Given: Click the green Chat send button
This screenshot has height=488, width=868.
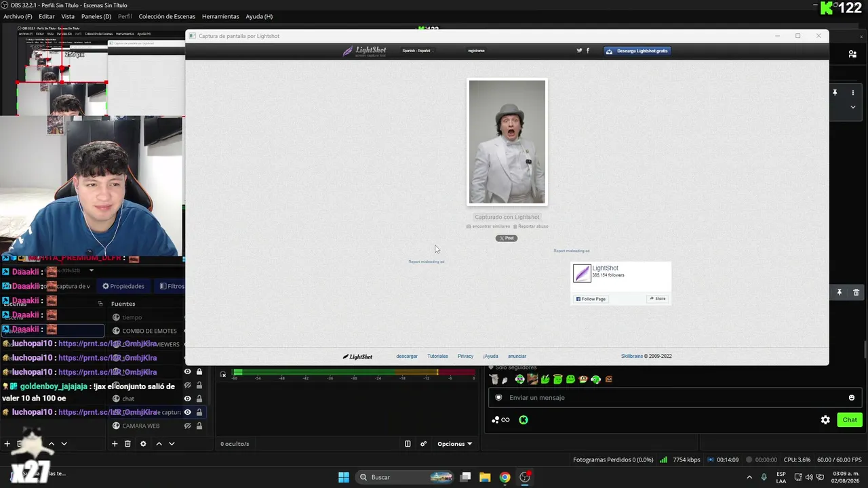Looking at the screenshot, I should coord(850,420).
